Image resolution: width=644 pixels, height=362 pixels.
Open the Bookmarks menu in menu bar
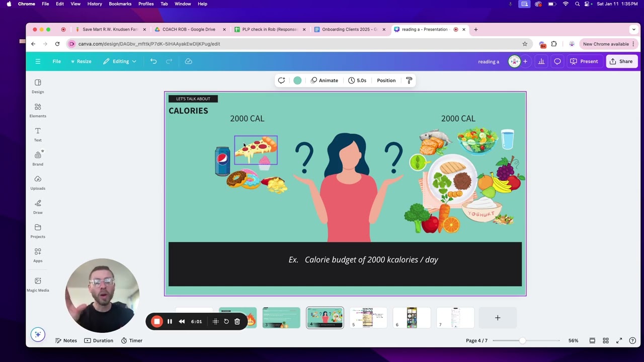tap(120, 4)
